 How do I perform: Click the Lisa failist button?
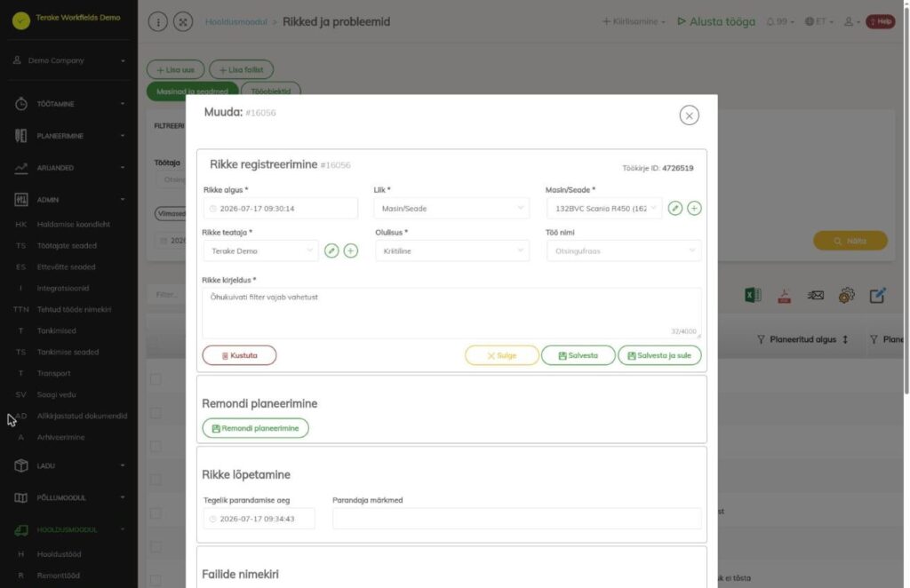pyautogui.click(x=241, y=69)
